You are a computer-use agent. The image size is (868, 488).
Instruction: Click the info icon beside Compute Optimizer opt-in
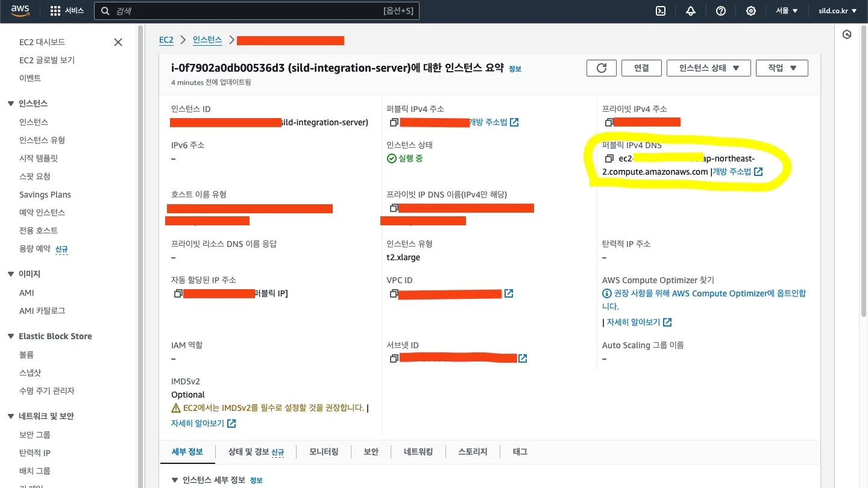click(607, 293)
